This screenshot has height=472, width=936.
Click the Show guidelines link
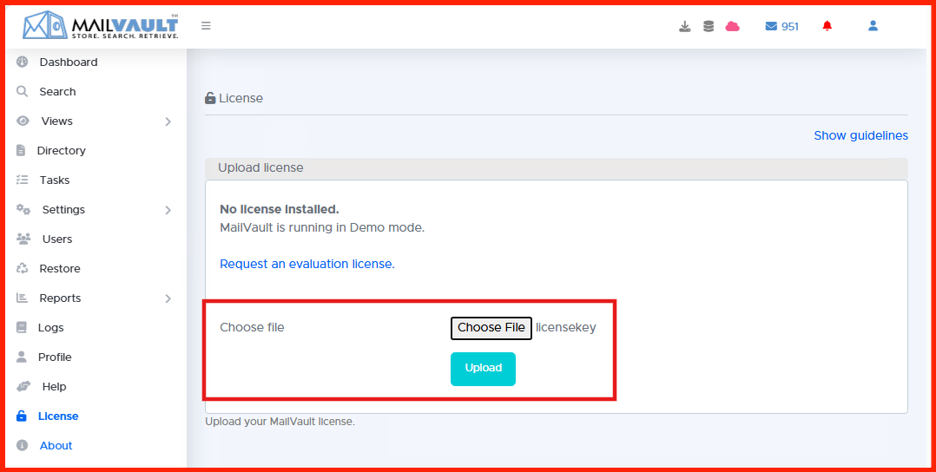pyautogui.click(x=861, y=135)
